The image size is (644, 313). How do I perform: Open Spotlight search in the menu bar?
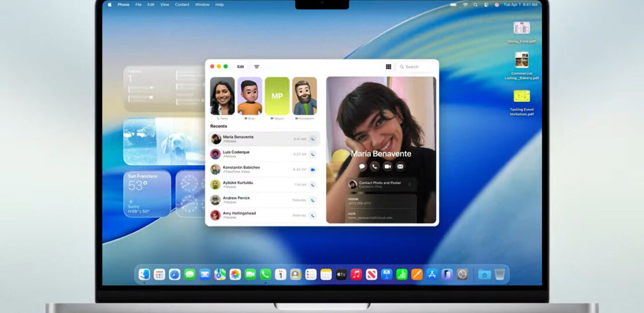pyautogui.click(x=475, y=5)
